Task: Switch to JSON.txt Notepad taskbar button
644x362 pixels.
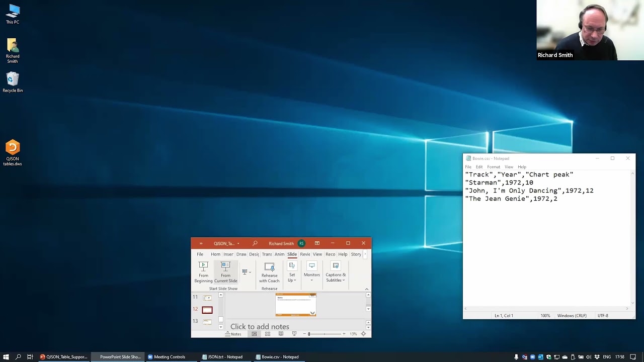Action: 222,357
